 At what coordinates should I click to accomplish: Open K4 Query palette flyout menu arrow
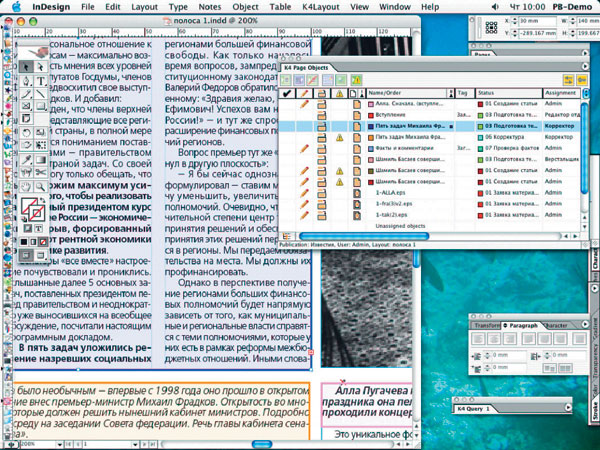pyautogui.click(x=568, y=408)
